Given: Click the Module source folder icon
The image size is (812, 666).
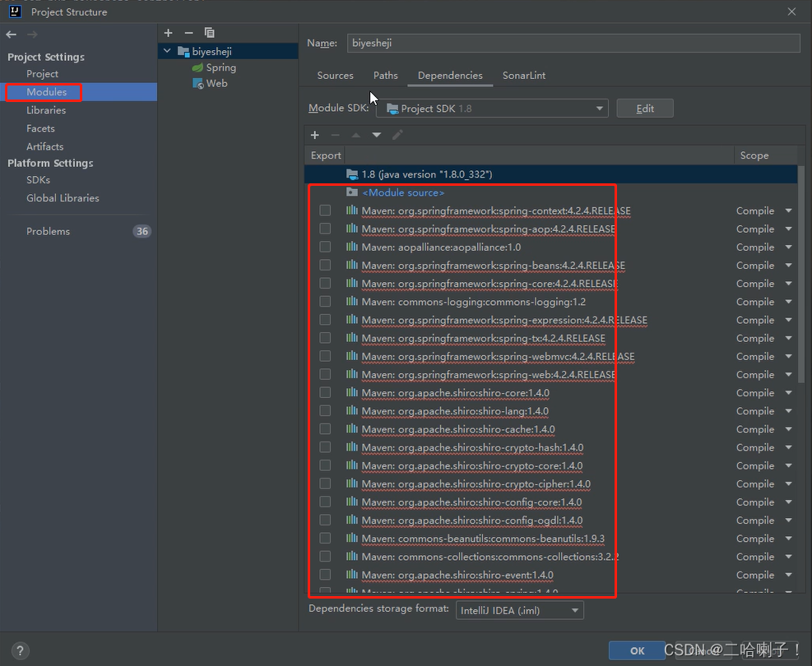Looking at the screenshot, I should pos(352,192).
